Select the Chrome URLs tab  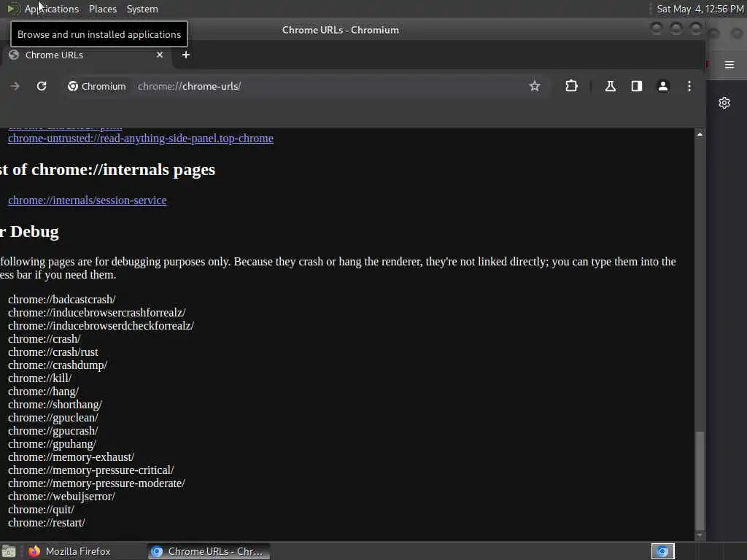pos(86,55)
